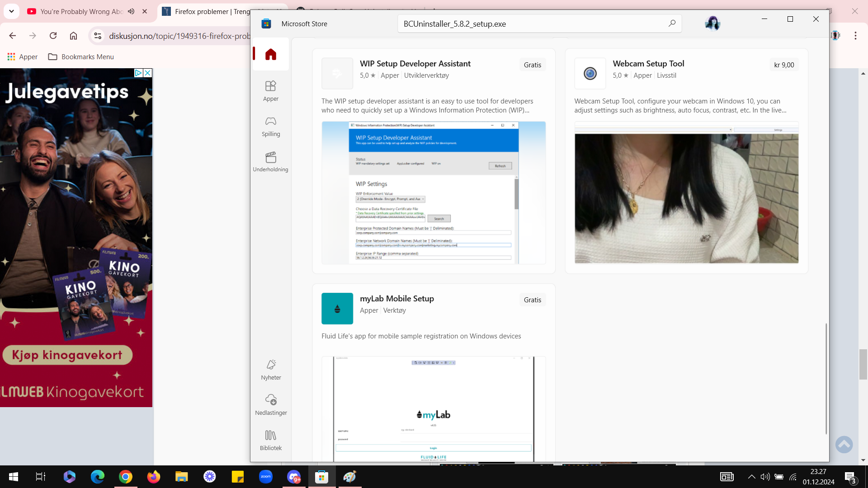Show hidden system tray icons

(751, 477)
